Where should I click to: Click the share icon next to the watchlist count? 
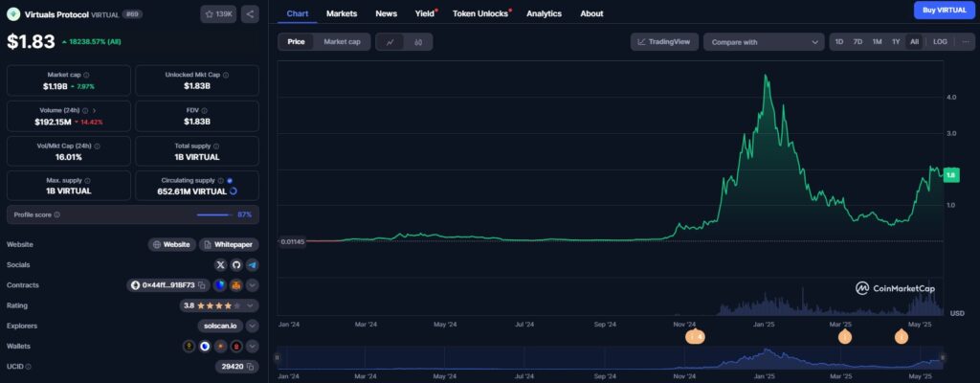pyautogui.click(x=249, y=13)
